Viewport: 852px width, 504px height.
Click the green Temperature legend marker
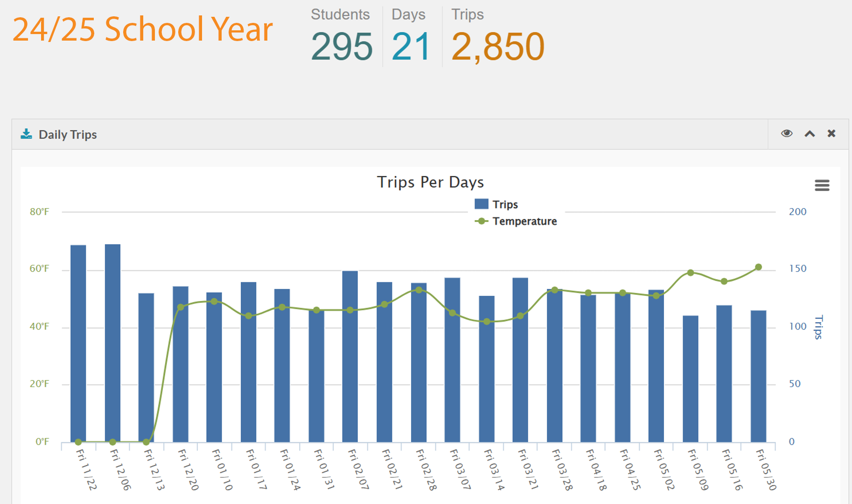point(481,221)
